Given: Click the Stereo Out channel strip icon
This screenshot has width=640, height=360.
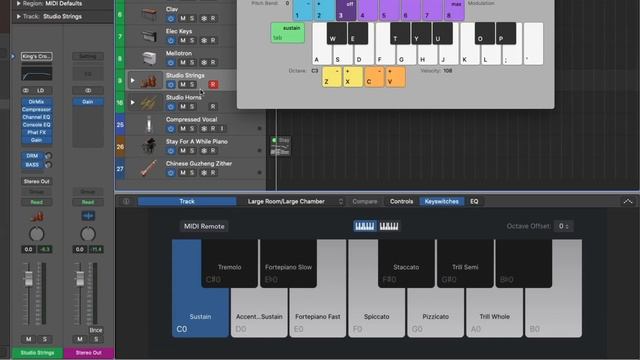Looking at the screenshot, I should tap(88, 216).
